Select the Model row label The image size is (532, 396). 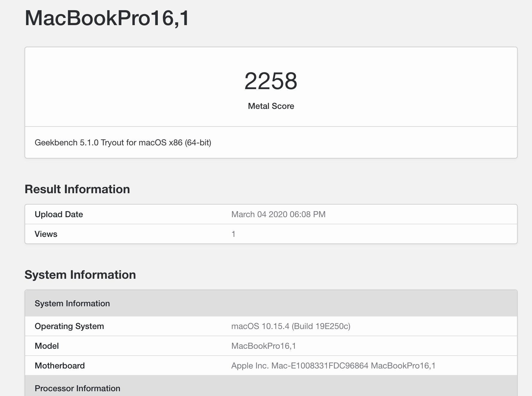point(47,346)
